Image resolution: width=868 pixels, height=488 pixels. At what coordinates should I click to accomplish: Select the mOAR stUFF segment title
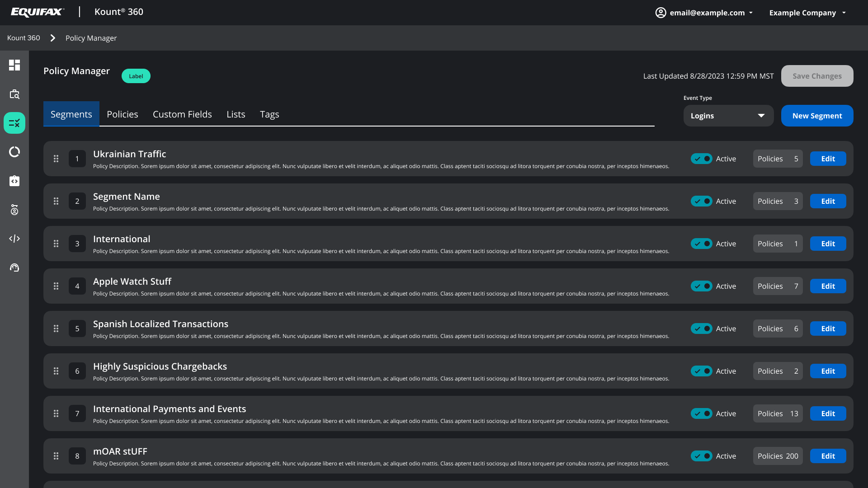(x=120, y=451)
